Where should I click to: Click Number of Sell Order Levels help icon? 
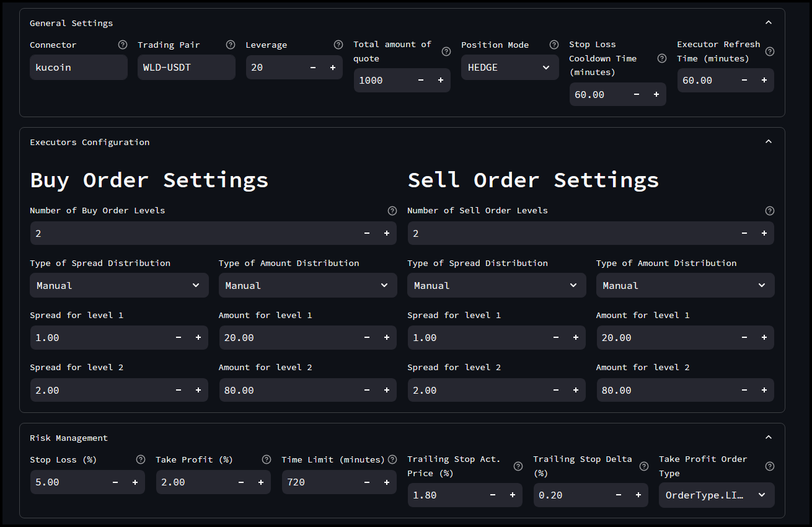(770, 210)
